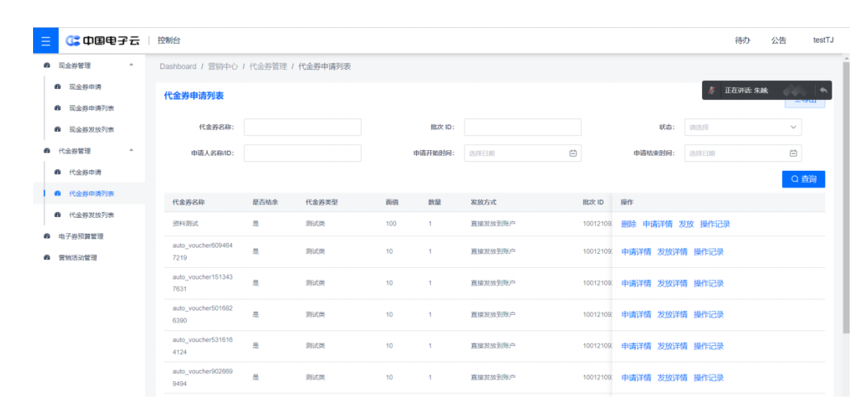The width and height of the screenshot is (868, 415).
Task: Click 操作记录 for 资料测试 row
Action: tap(715, 224)
